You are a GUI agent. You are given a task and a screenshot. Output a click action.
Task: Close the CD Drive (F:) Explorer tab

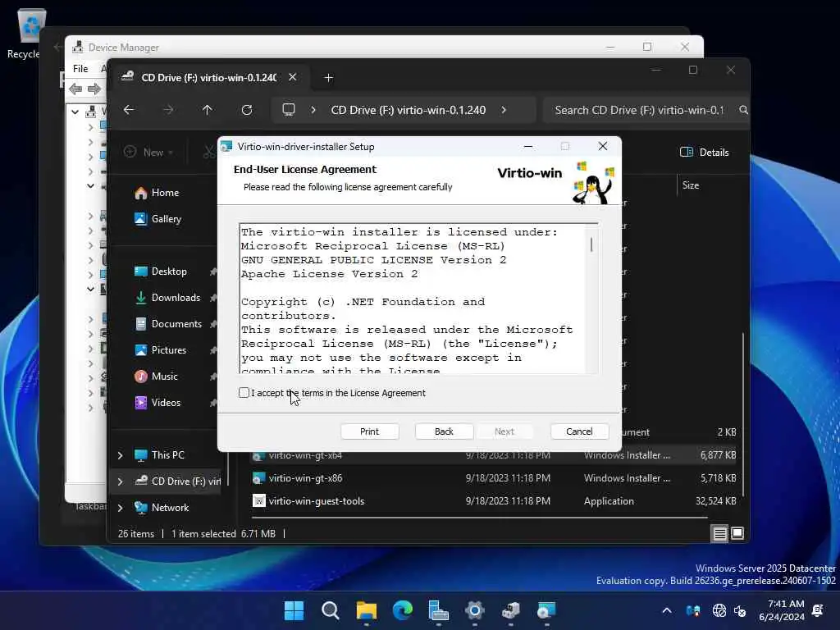tap(293, 77)
